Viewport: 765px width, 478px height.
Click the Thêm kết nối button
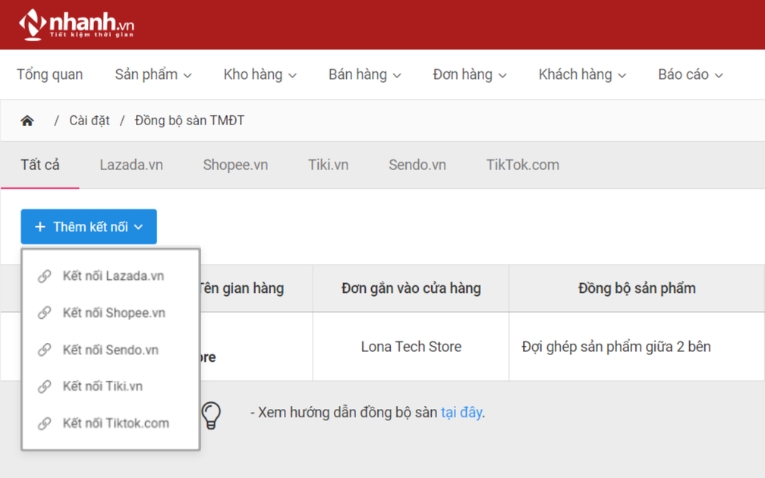point(89,227)
